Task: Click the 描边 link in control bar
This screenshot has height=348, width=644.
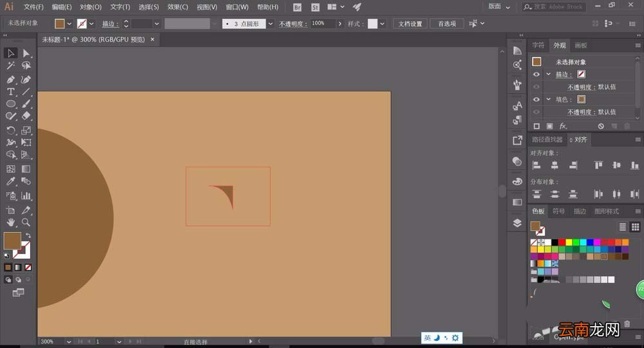Action: coord(110,24)
